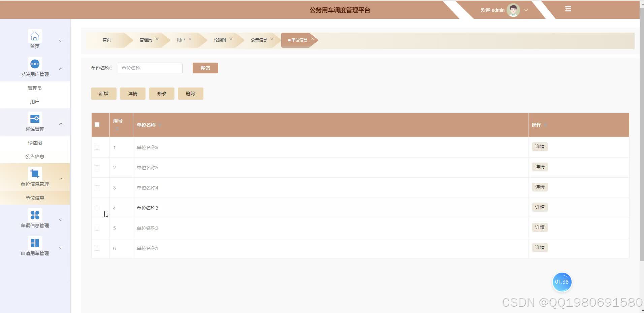Click the 搜索 search button
644x313 pixels.
[205, 68]
